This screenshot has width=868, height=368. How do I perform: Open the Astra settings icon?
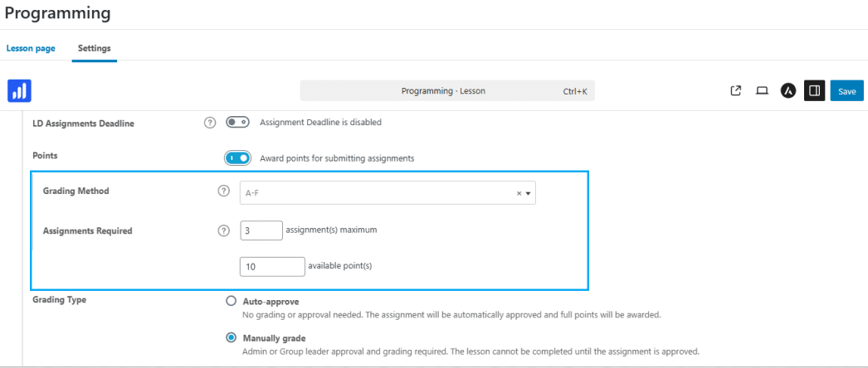pos(788,90)
